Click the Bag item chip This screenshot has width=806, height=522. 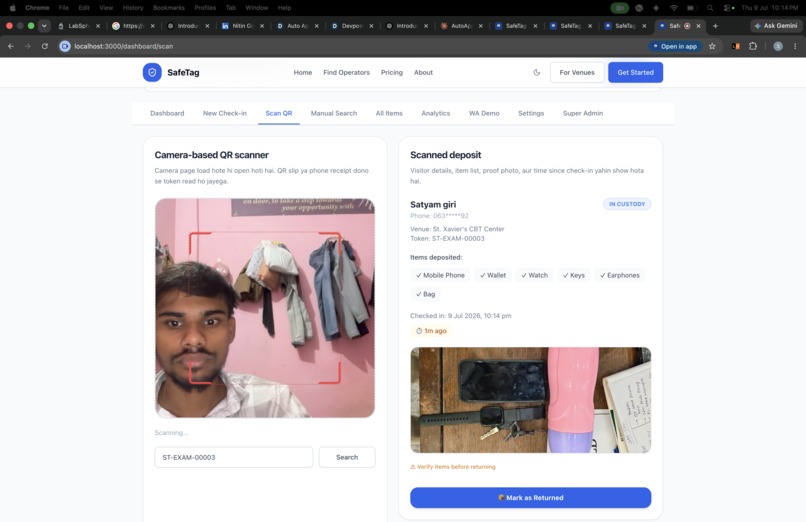pyautogui.click(x=426, y=294)
